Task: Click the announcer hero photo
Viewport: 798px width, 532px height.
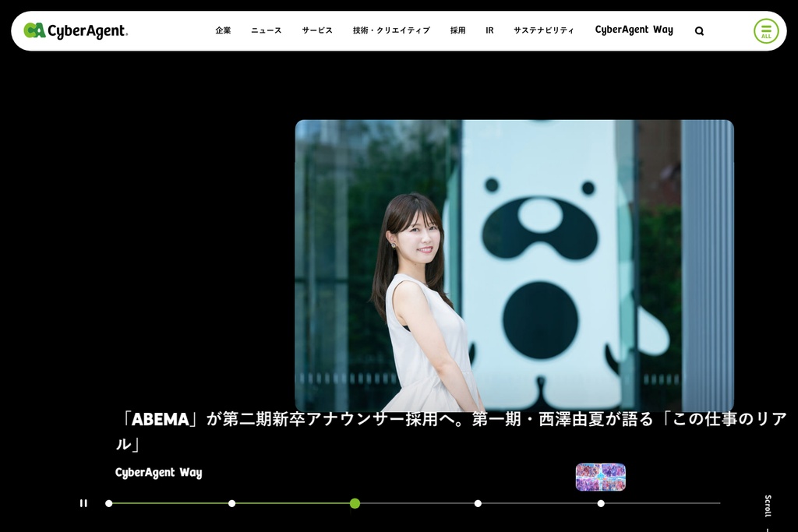Action: coord(514,266)
